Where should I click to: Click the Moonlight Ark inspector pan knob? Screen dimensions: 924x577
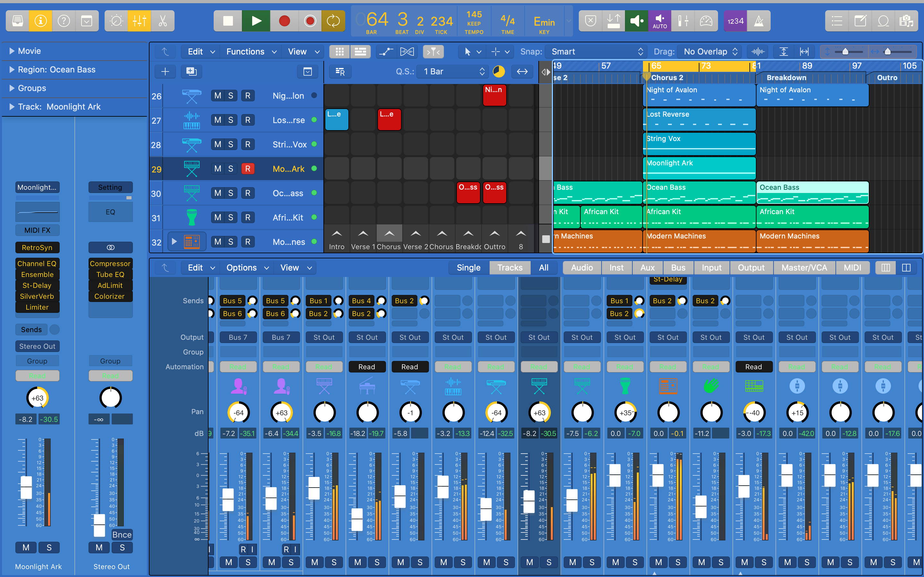point(38,397)
